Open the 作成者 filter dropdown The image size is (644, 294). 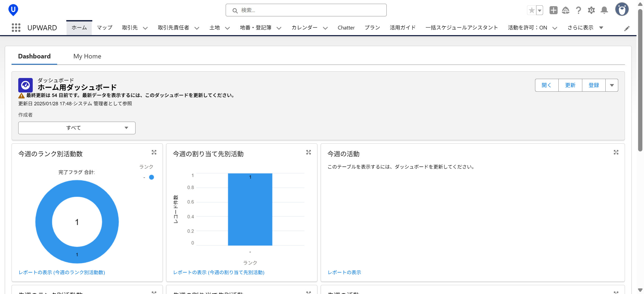click(x=77, y=128)
